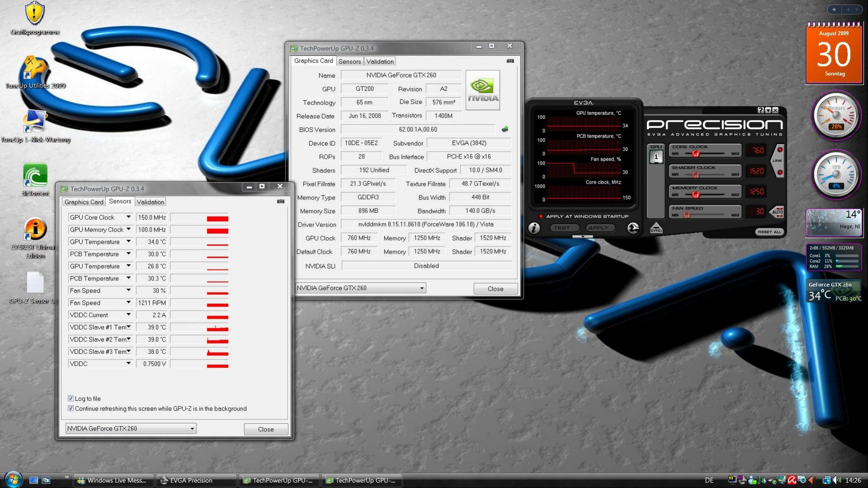
Task: Switch to Windows Live Messenger taskbar button
Action: click(113, 480)
